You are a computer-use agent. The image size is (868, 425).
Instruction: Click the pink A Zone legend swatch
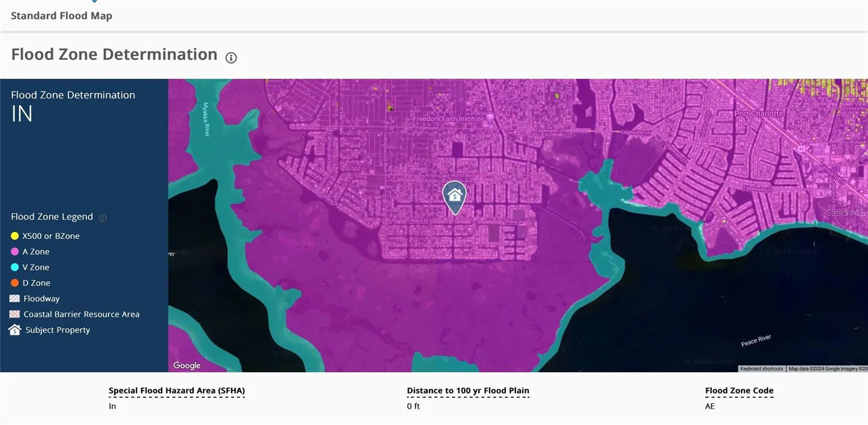(15, 252)
